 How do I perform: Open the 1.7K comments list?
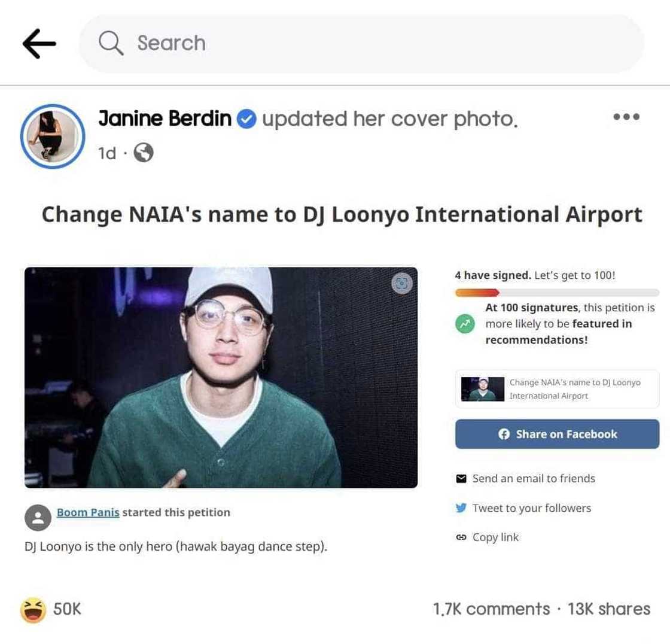point(491,609)
